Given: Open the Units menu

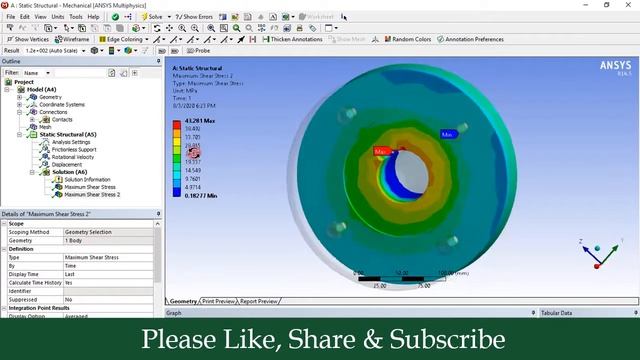Looking at the screenshot, I should [x=58, y=17].
